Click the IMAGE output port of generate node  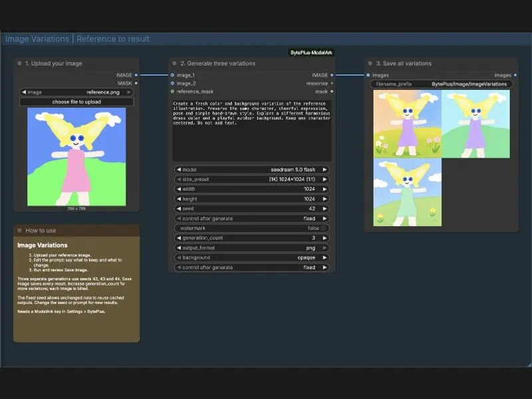pyautogui.click(x=332, y=75)
